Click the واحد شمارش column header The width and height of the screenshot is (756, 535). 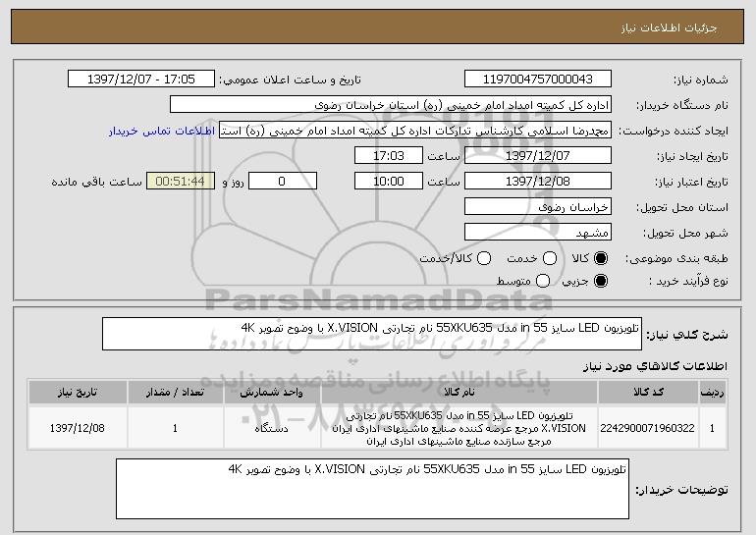tap(272, 393)
